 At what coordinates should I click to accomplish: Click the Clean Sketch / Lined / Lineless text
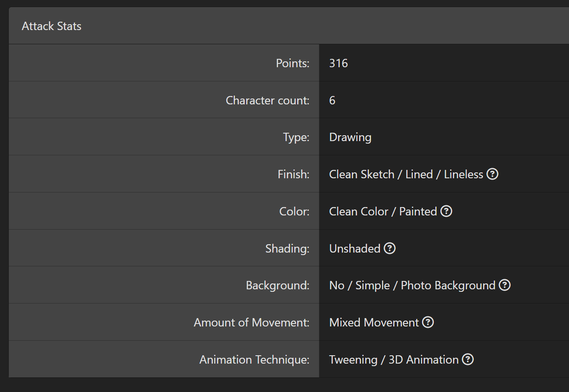406,175
